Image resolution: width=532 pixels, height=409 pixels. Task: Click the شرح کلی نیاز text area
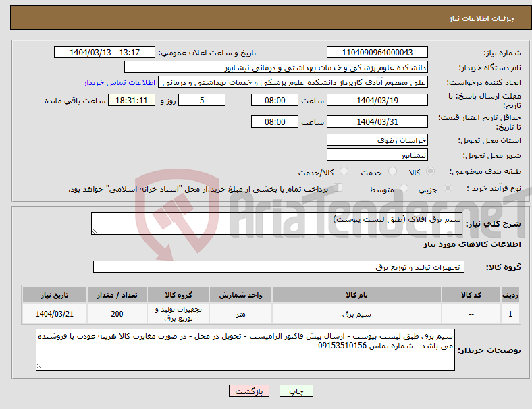click(x=277, y=223)
